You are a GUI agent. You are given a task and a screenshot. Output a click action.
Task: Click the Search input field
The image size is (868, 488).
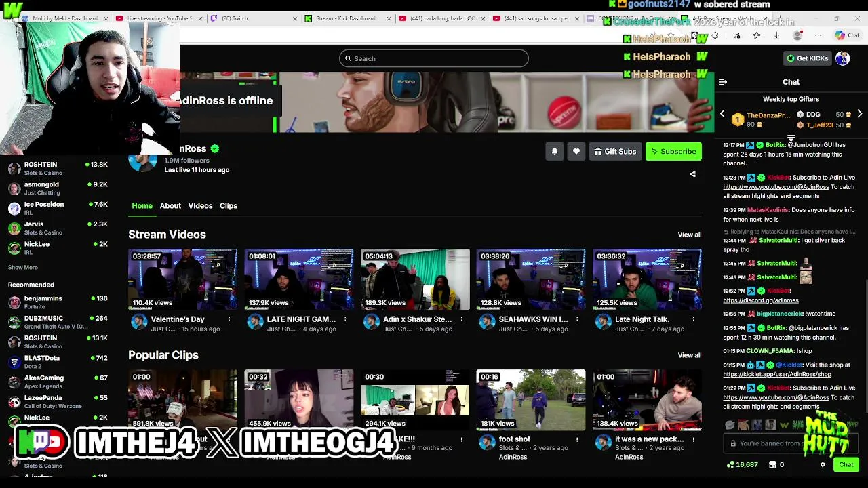pyautogui.click(x=434, y=58)
